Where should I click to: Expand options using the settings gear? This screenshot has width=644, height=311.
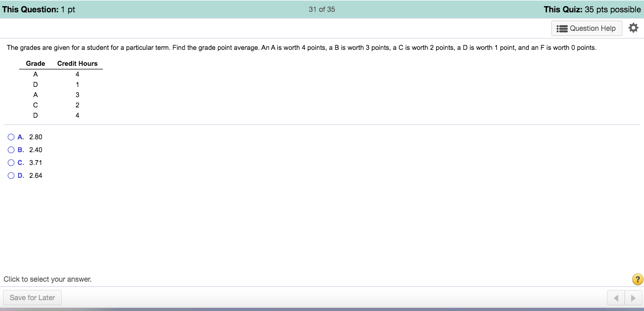(633, 28)
